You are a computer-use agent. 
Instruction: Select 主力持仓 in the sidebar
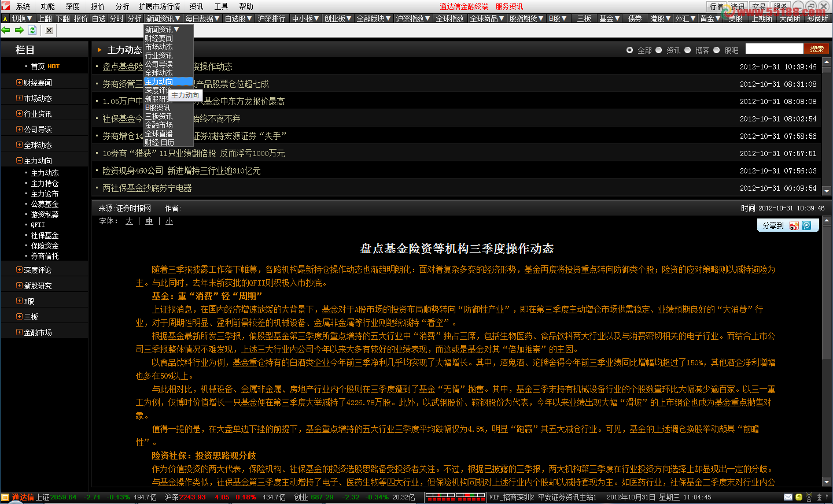point(45,183)
